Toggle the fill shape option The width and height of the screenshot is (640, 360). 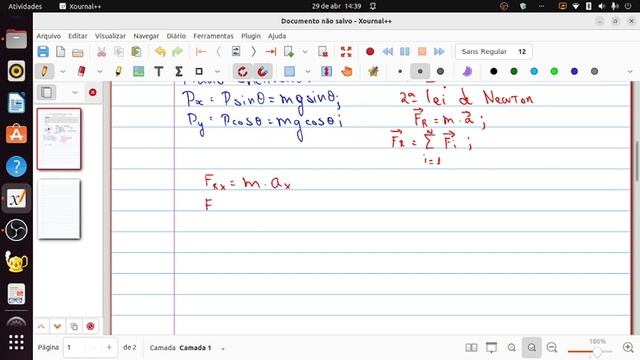[467, 71]
